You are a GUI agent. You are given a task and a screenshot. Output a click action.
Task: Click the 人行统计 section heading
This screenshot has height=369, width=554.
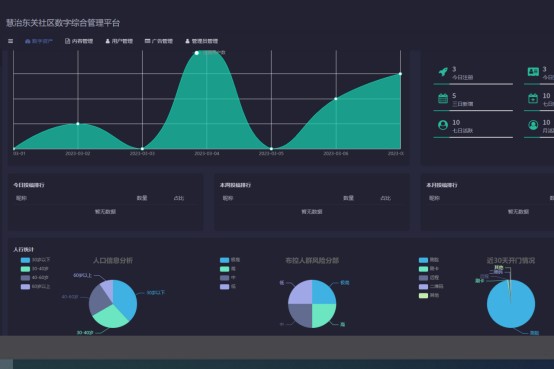23,250
